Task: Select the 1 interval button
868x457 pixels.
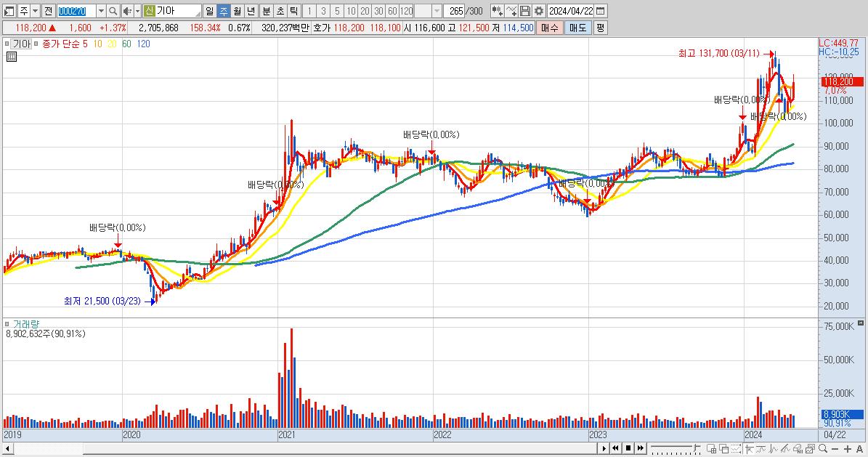Action: point(309,11)
